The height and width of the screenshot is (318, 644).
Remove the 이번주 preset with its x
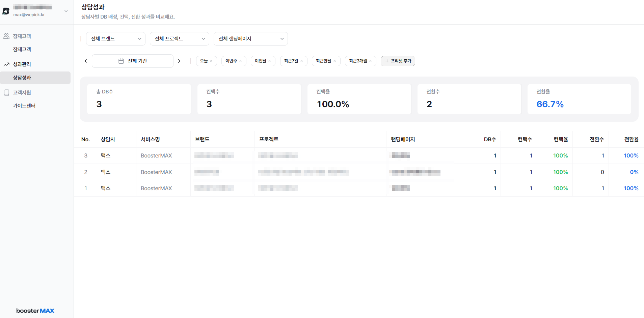click(241, 61)
